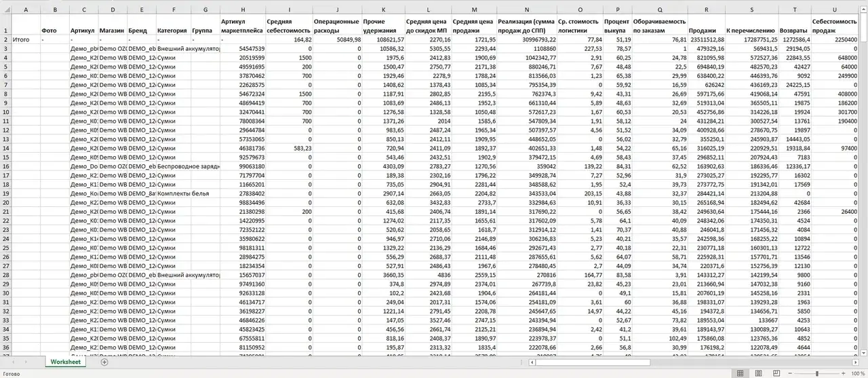868x378 pixels.
Task: Select the 'Прочие удержания' header cell
Action: click(x=383, y=24)
